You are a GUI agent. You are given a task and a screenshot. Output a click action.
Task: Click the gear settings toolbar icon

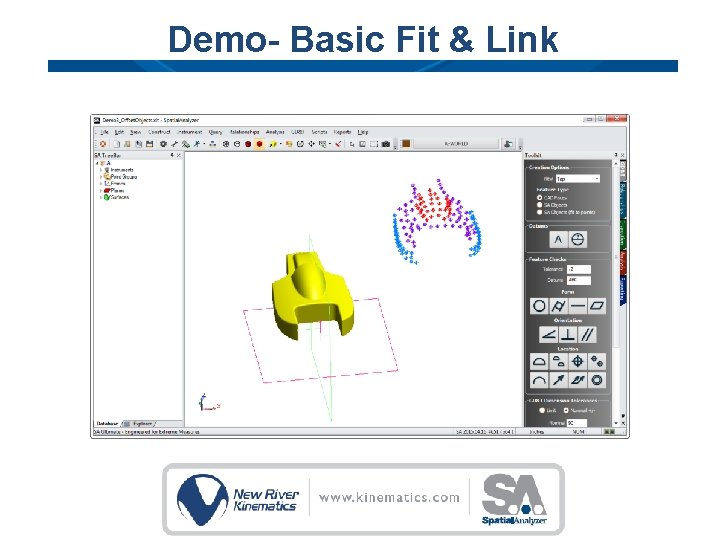pos(163,144)
